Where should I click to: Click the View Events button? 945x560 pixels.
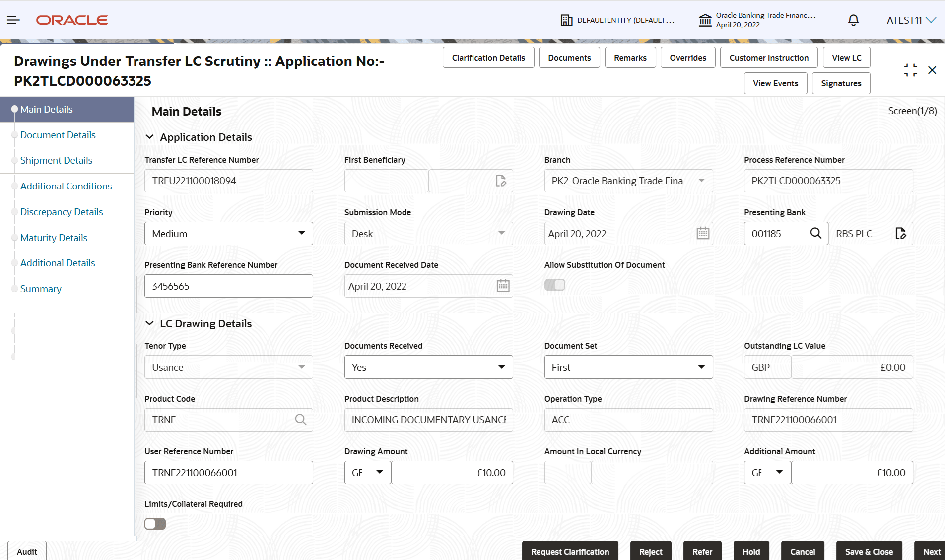[775, 83]
